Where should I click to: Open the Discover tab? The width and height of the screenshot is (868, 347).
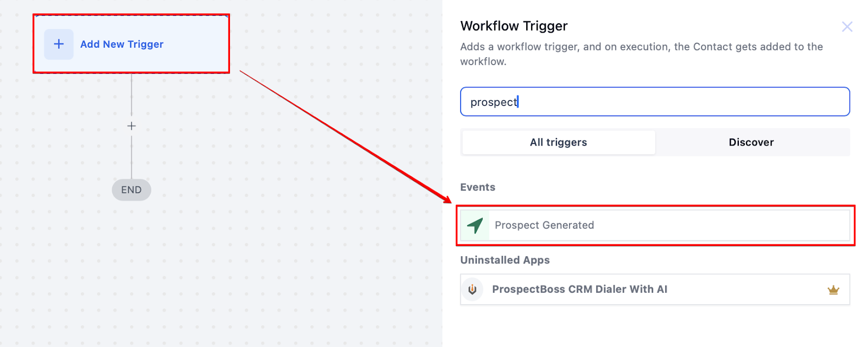(751, 142)
